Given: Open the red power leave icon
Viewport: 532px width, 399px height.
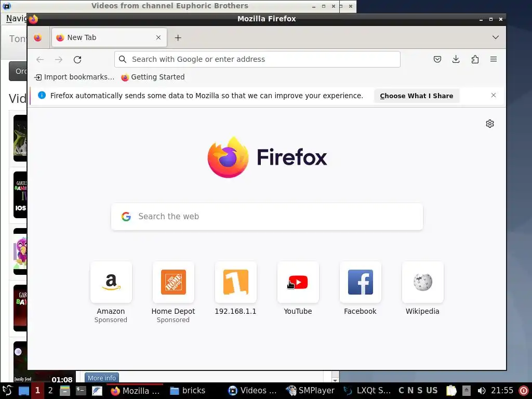Looking at the screenshot, I should pos(524,391).
